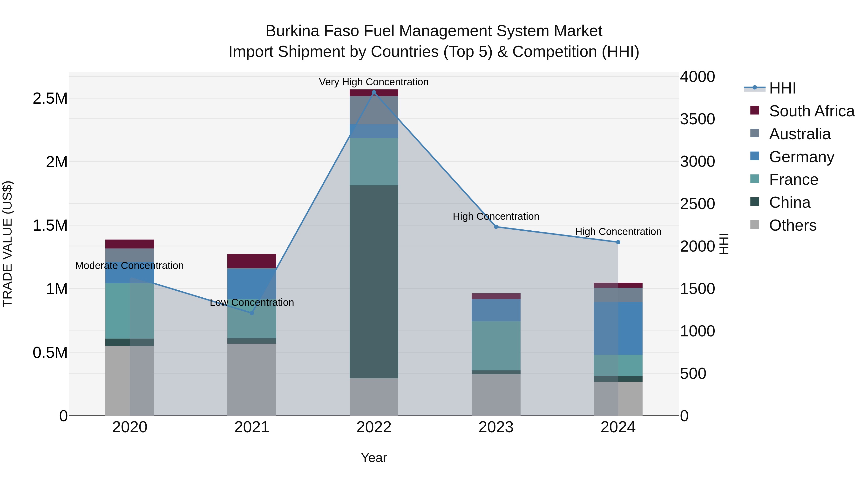Toggle Germany legend swatch
Image resolution: width=868 pixels, height=488 pixels.
755,156
